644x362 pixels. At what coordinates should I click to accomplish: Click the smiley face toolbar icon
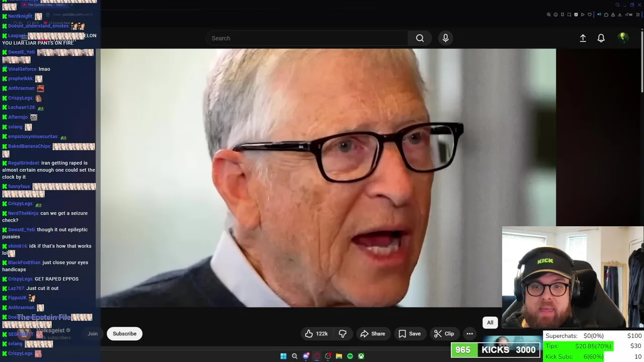(555, 15)
